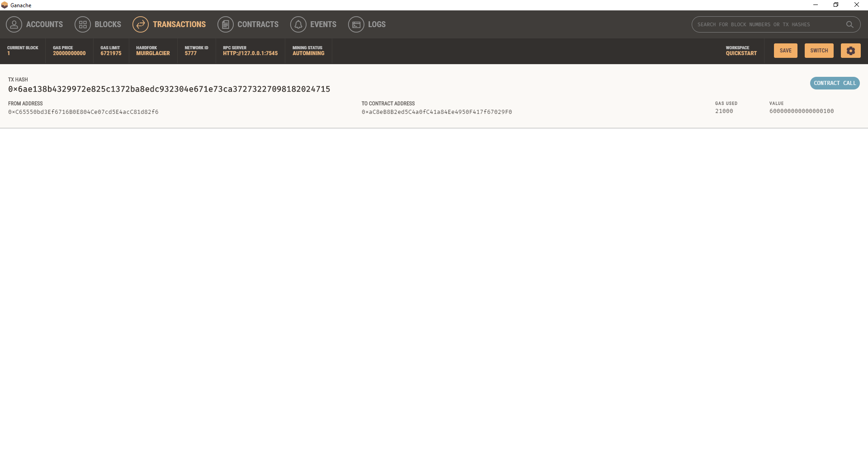This screenshot has height=470, width=868.
Task: Click the from address 0xC65550bd...
Action: coord(83,112)
